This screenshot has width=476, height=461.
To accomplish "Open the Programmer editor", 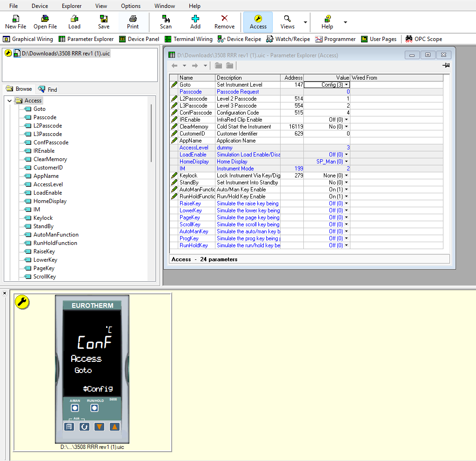I will pos(335,39).
